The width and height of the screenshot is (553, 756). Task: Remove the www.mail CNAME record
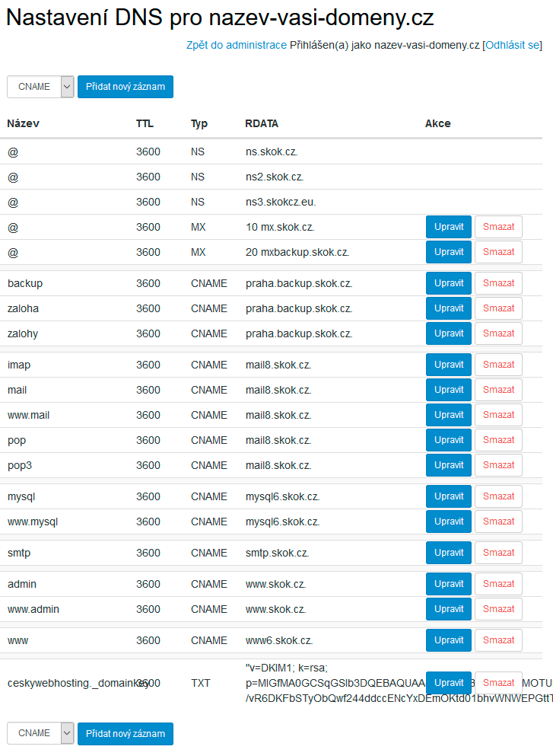(498, 415)
